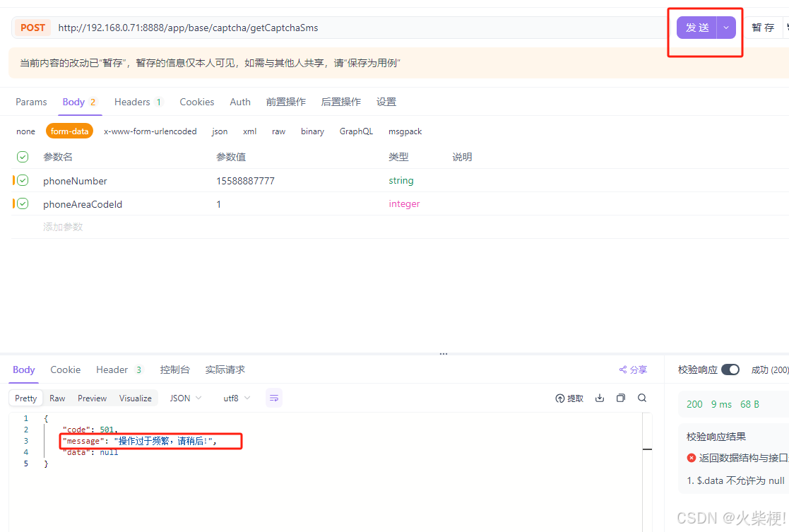Click the message line in response JSON

[x=140, y=441]
